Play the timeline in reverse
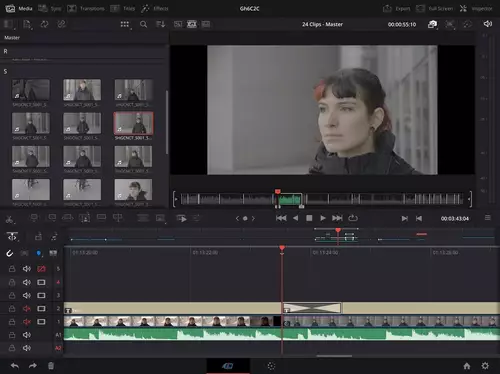 coord(295,218)
